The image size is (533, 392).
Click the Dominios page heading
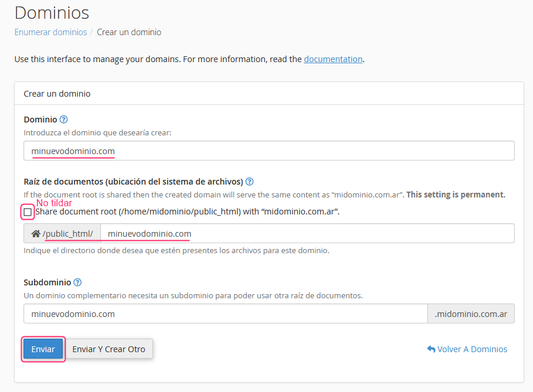pos(52,12)
